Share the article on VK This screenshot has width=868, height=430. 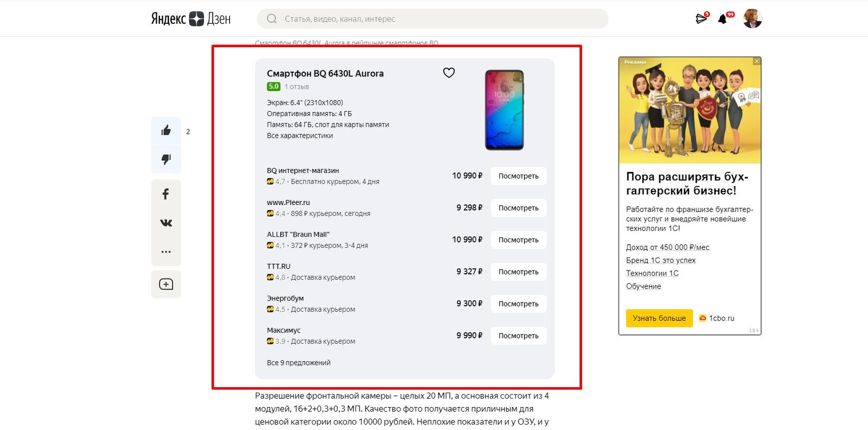coord(166,223)
